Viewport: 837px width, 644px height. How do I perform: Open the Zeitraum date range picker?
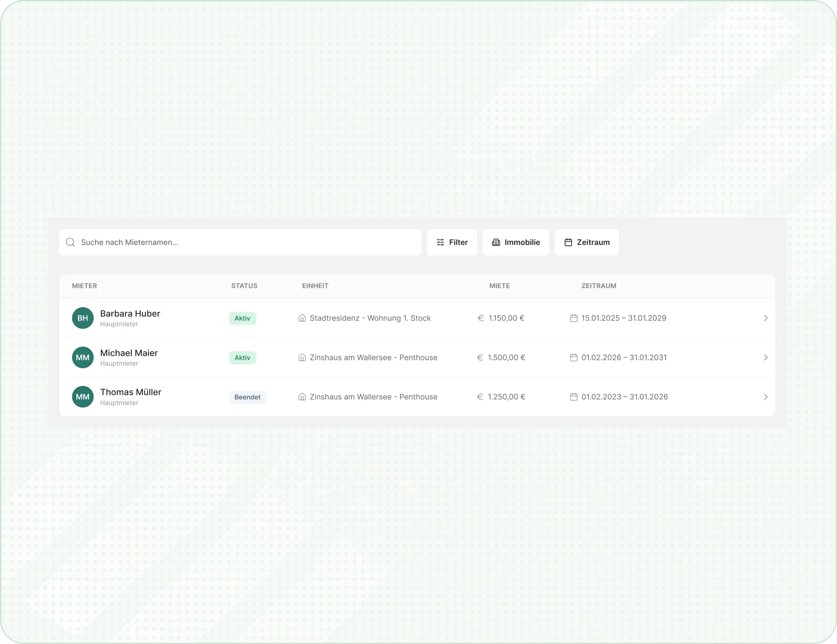587,242
